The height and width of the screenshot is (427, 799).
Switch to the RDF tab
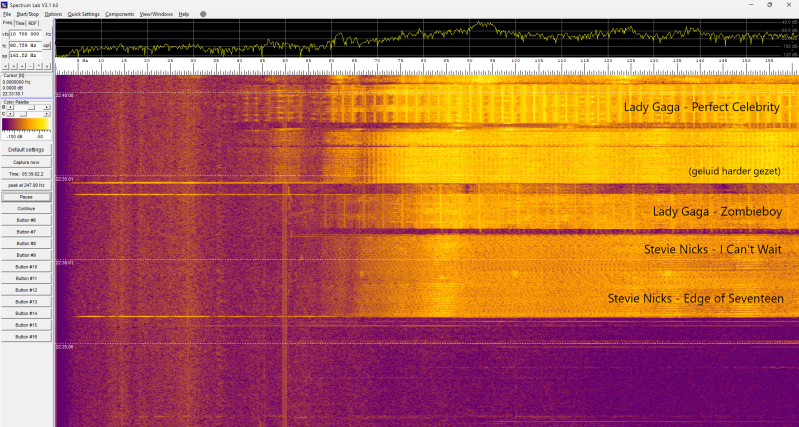tap(33, 23)
